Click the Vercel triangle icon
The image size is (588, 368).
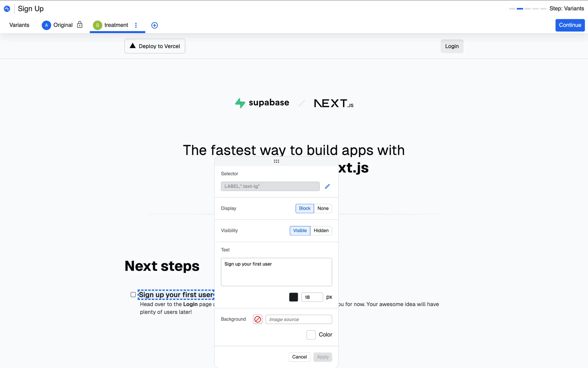133,46
